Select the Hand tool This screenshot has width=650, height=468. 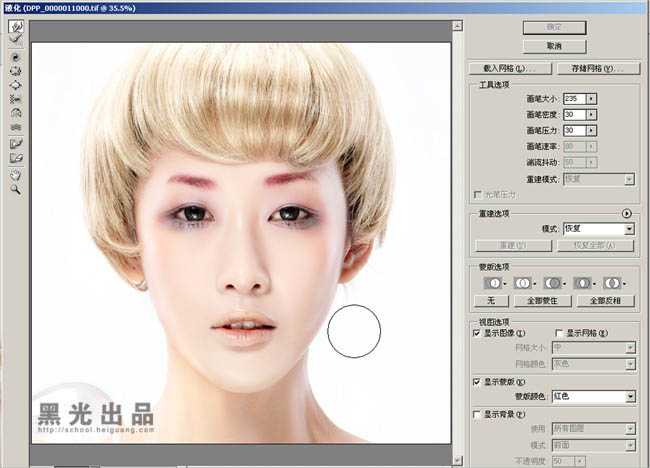click(x=16, y=174)
